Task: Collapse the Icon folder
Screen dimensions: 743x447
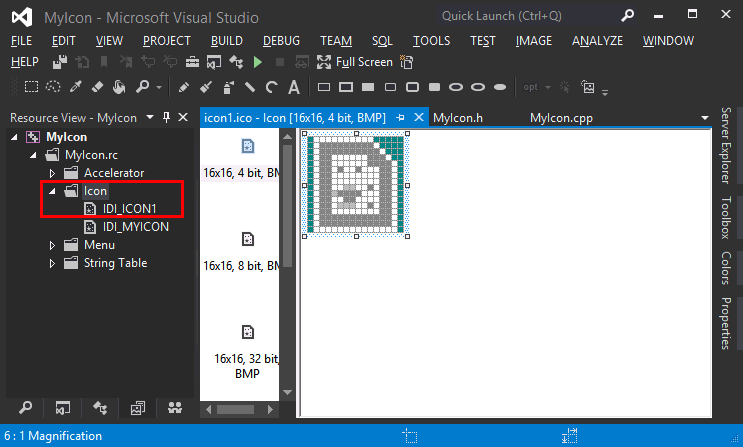Action: (52, 191)
